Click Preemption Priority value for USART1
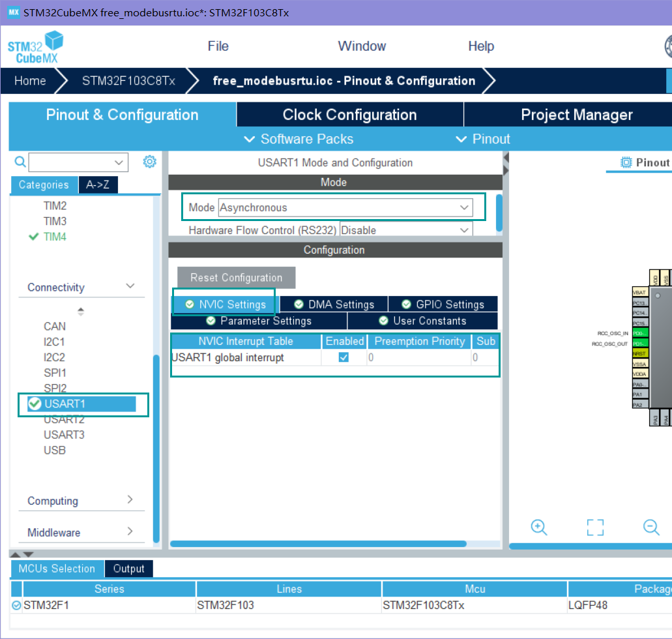672x639 pixels. coord(418,357)
